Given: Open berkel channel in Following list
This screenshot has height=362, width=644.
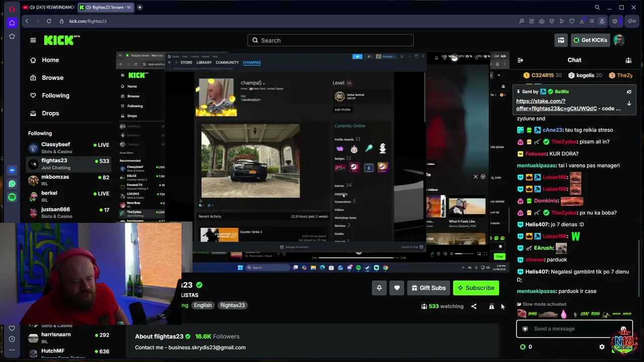Looking at the screenshot, I should coord(68,196).
